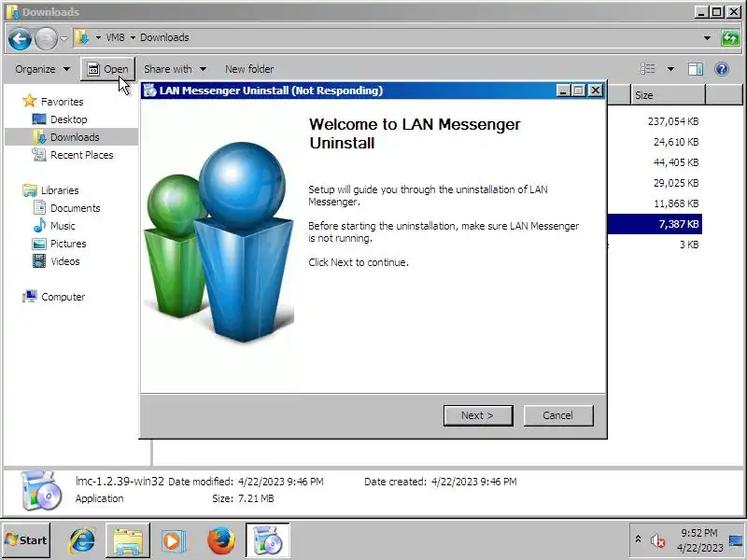The width and height of the screenshot is (747, 560).
Task: Switch to LAN Messenger setup taskbar item
Action: (x=267, y=540)
